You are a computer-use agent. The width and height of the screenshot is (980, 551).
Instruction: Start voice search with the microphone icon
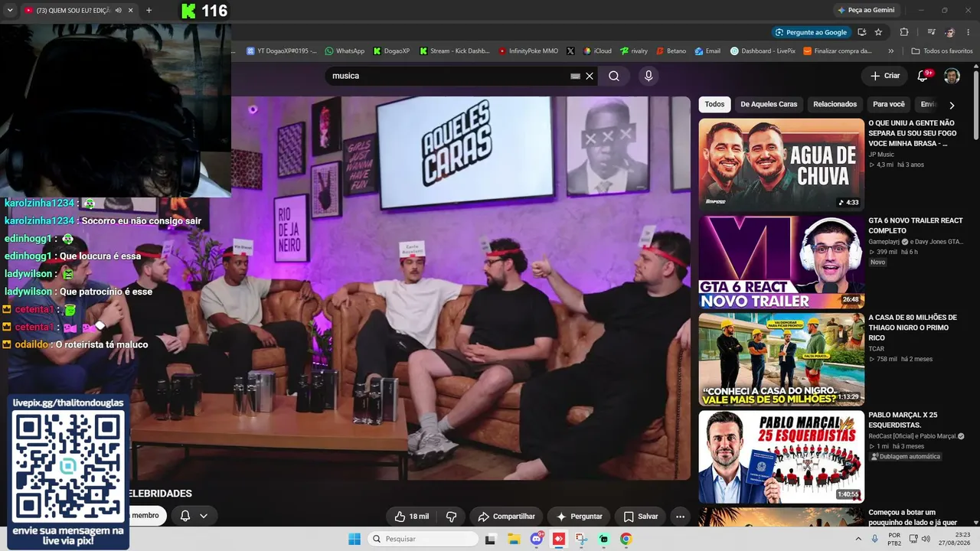[x=648, y=76]
